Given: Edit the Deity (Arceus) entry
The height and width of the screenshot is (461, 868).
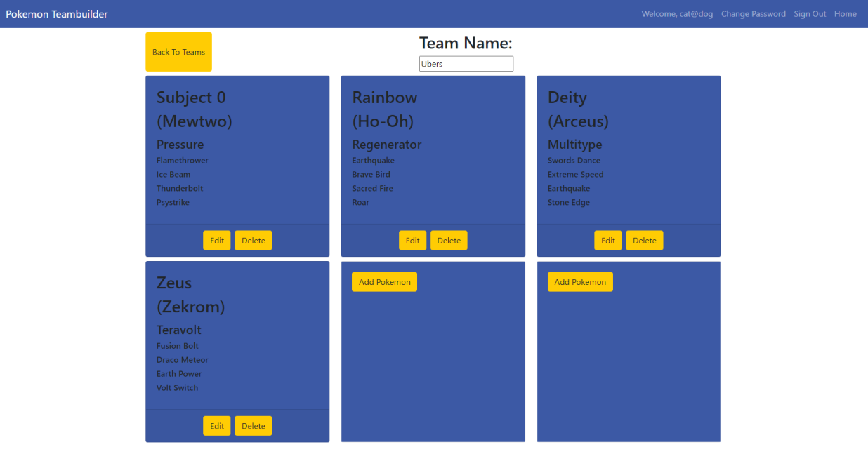Looking at the screenshot, I should coord(607,240).
